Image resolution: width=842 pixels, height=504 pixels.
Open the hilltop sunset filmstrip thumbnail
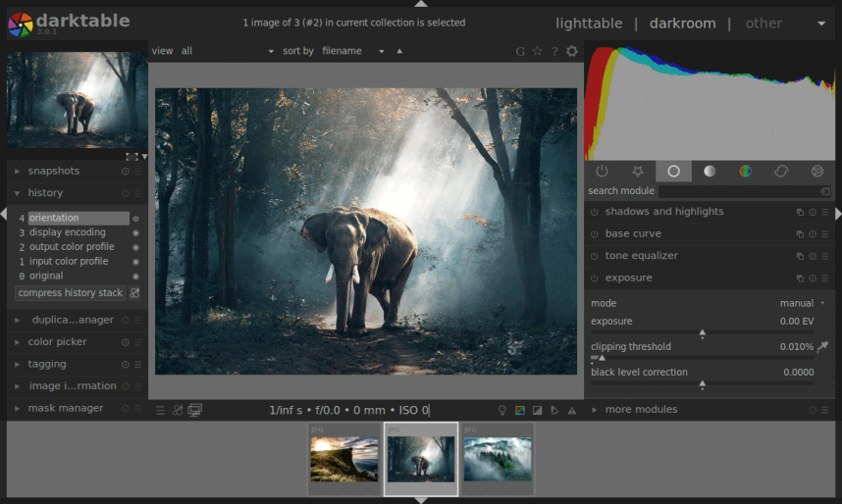(x=344, y=460)
